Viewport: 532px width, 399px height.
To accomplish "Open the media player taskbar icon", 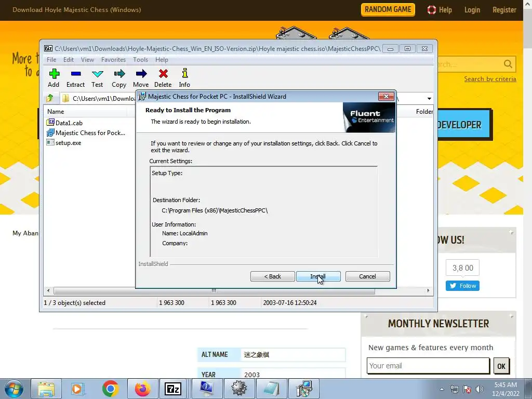I will click(78, 389).
